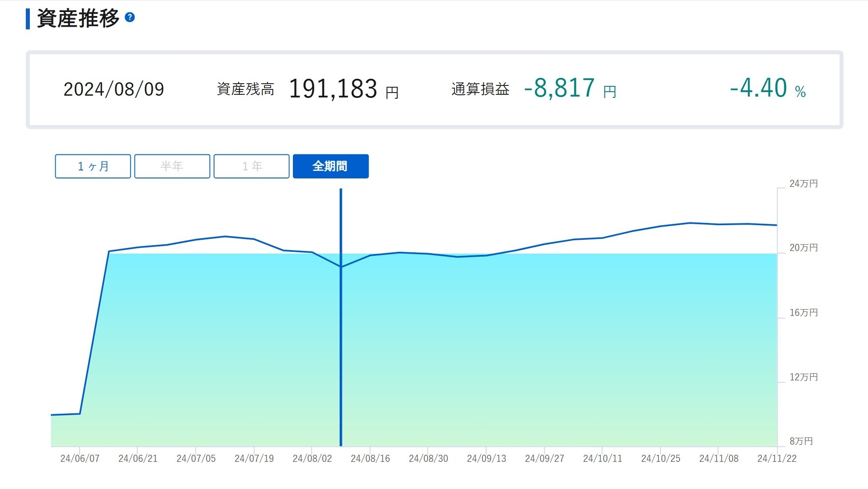The image size is (868, 489).
Task: Click the 2024/08/09 date in summary box
Action: 114,89
